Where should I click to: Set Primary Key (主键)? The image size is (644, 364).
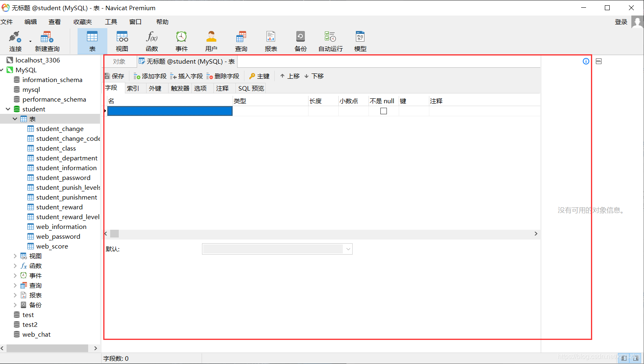259,76
